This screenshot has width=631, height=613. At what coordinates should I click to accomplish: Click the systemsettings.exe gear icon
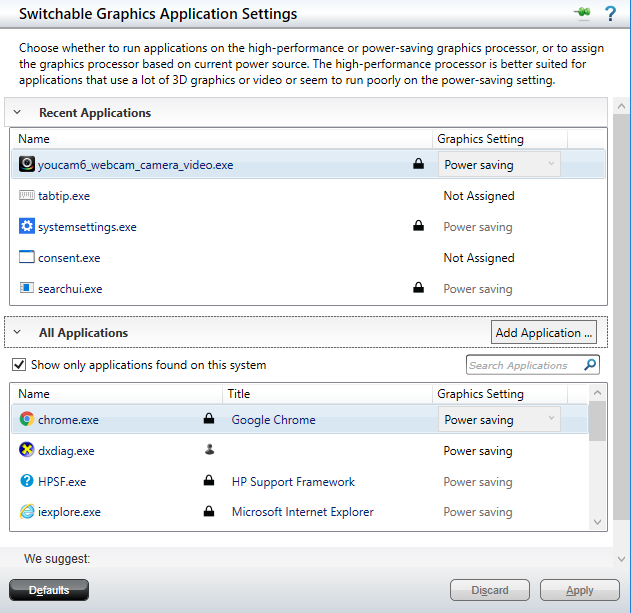[27, 227]
